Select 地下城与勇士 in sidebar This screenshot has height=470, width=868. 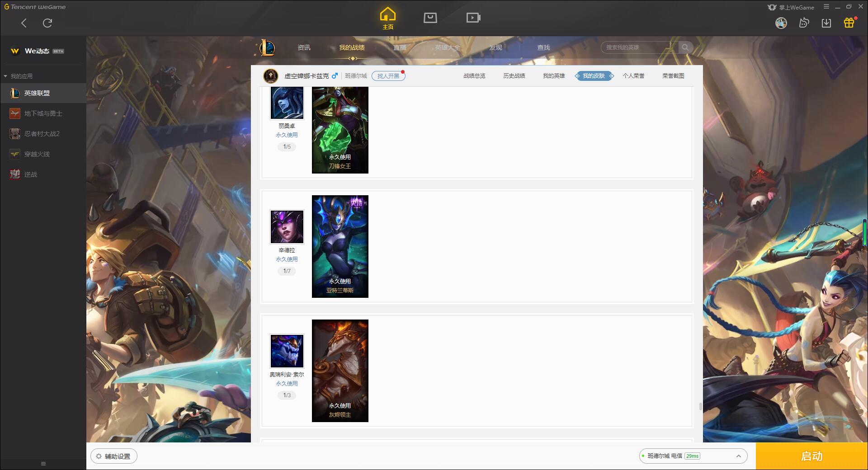pyautogui.click(x=43, y=113)
